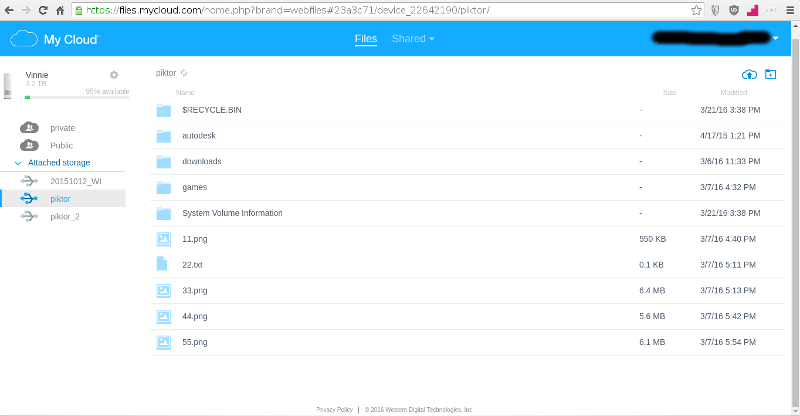Open the downloads folder
Image resolution: width=800 pixels, height=416 pixels.
tap(201, 161)
